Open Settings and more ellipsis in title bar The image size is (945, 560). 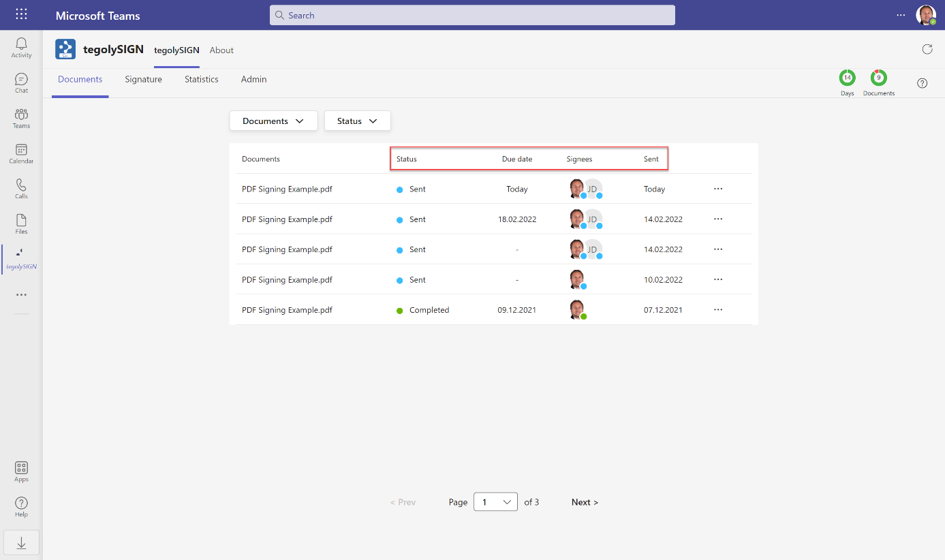pyautogui.click(x=901, y=14)
